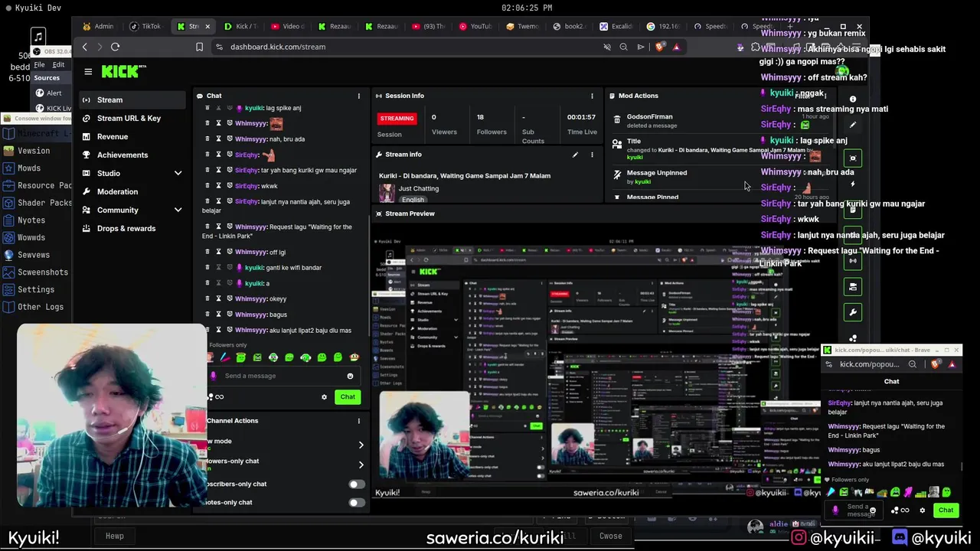This screenshot has height=551, width=980.
Task: Open Stream info three-dot menu
Action: pyautogui.click(x=592, y=155)
